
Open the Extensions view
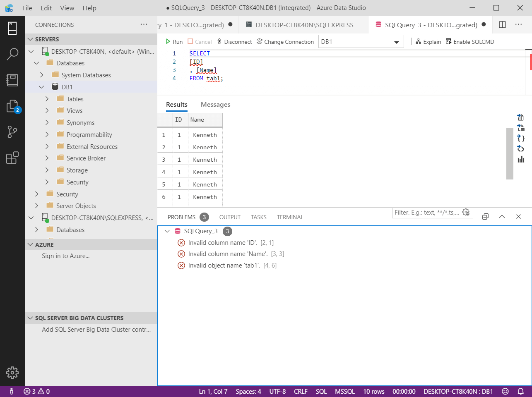(12, 158)
